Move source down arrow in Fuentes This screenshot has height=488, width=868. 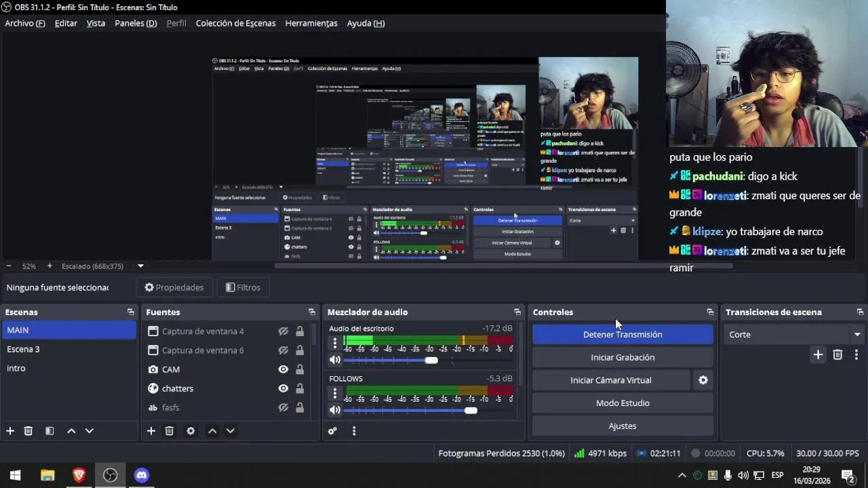(x=231, y=431)
